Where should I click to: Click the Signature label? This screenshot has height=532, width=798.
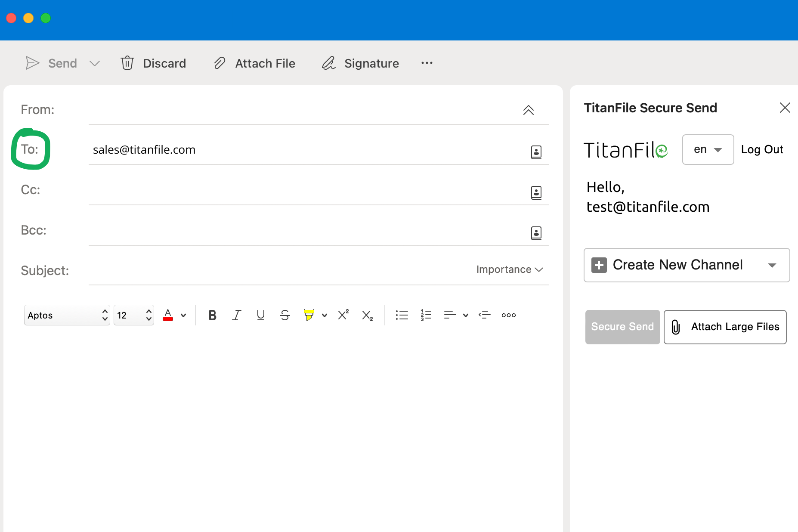point(371,63)
